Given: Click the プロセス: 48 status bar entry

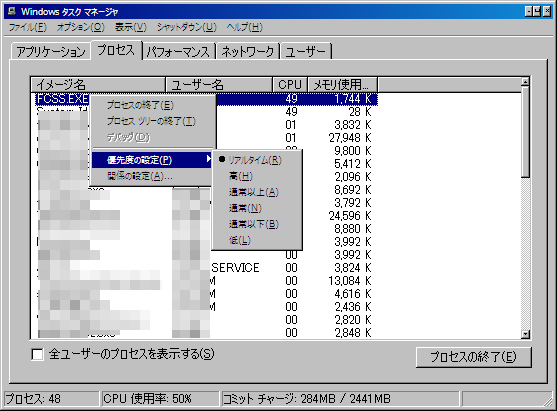Looking at the screenshot, I should [x=51, y=399].
